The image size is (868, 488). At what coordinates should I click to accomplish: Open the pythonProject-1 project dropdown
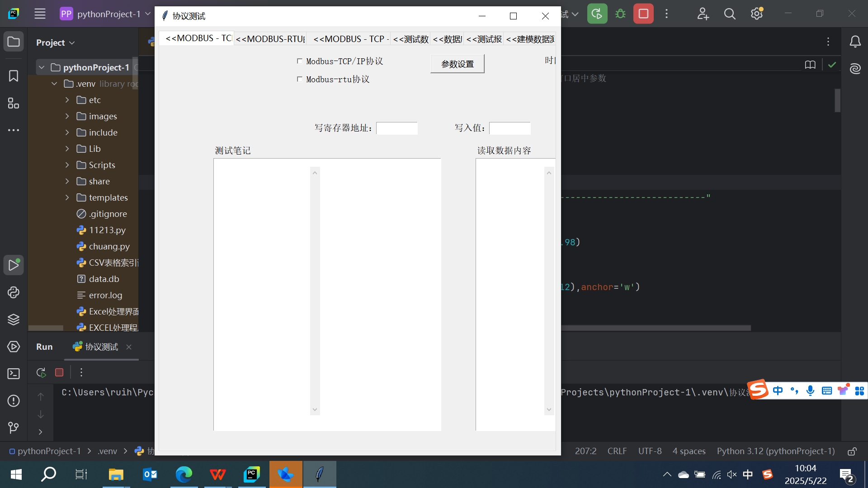coord(104,14)
